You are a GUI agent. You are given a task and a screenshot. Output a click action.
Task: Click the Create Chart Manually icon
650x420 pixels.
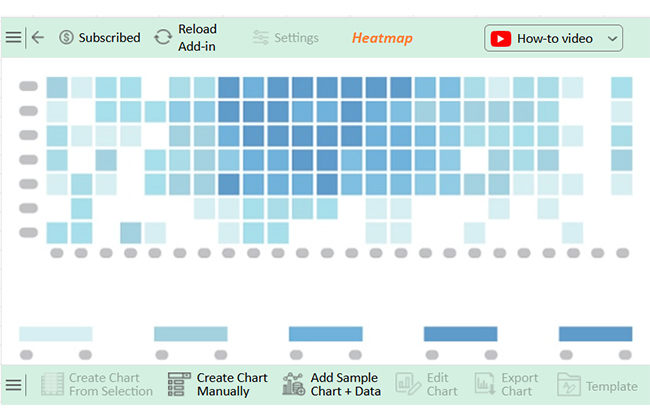pos(179,384)
